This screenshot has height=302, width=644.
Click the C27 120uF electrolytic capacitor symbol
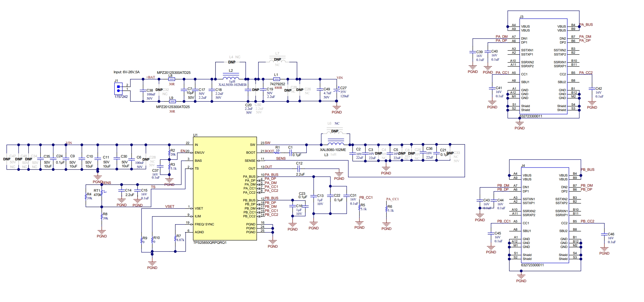coord(336,91)
